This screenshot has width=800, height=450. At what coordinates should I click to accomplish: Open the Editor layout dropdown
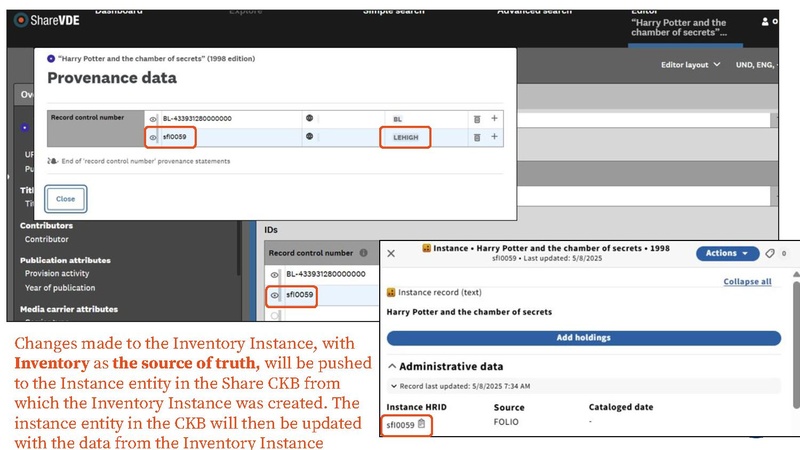691,65
